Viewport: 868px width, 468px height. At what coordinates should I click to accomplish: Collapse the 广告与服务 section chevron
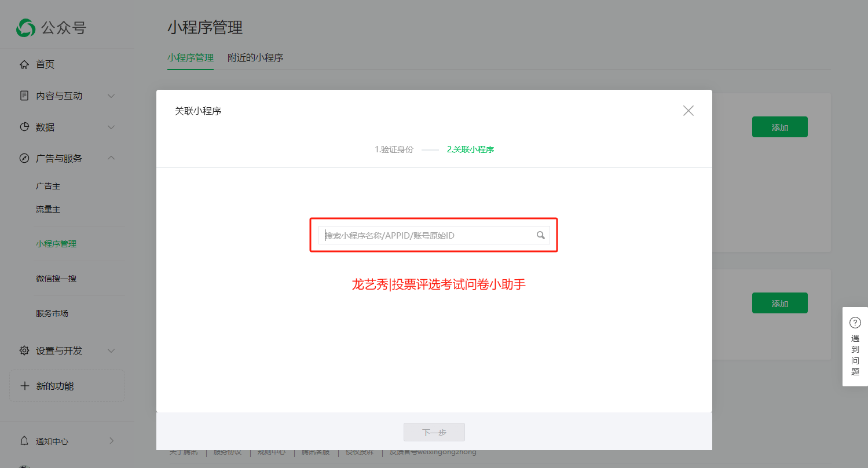pos(112,158)
